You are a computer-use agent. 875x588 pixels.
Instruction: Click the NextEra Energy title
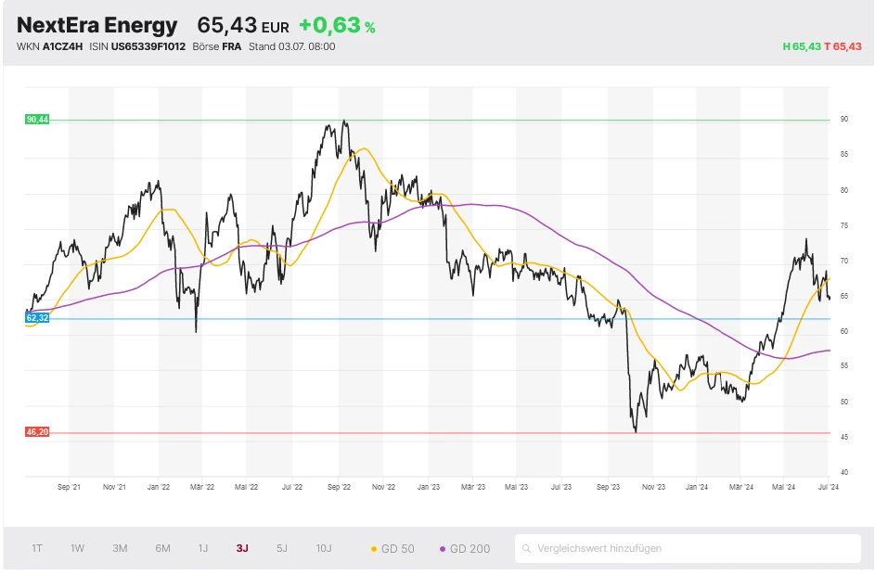tap(97, 25)
